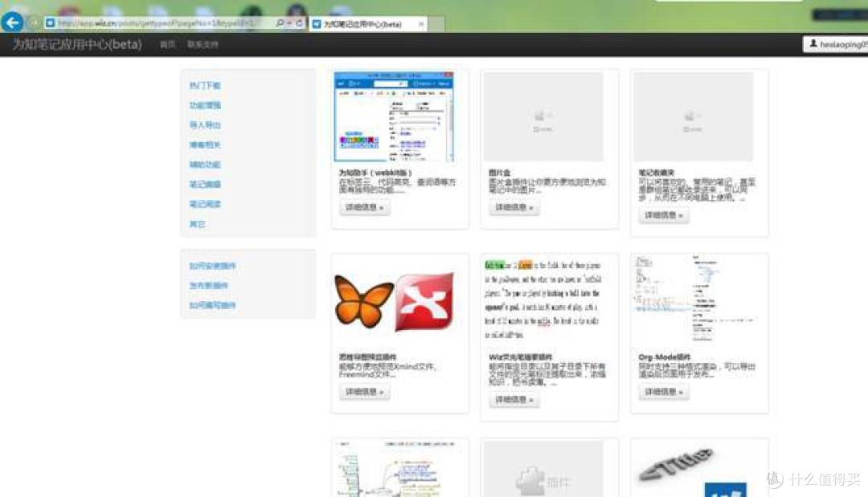Click the Org-Mode插件 title text
This screenshot has width=868, height=497.
point(664,357)
